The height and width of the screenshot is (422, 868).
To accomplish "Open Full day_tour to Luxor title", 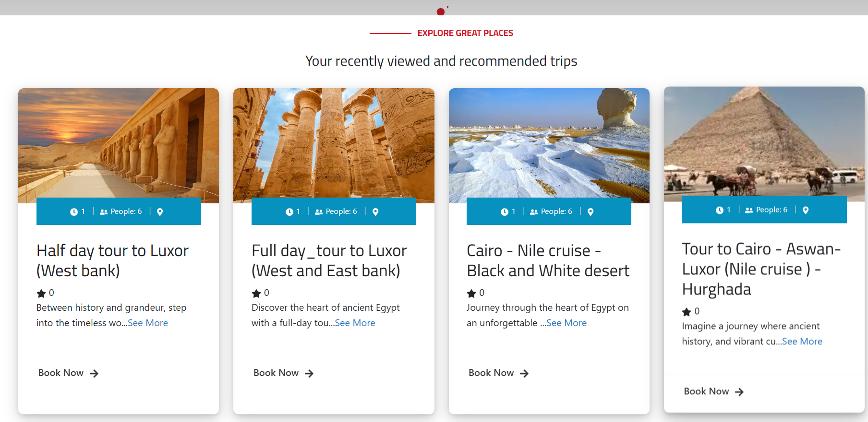I will (329, 261).
